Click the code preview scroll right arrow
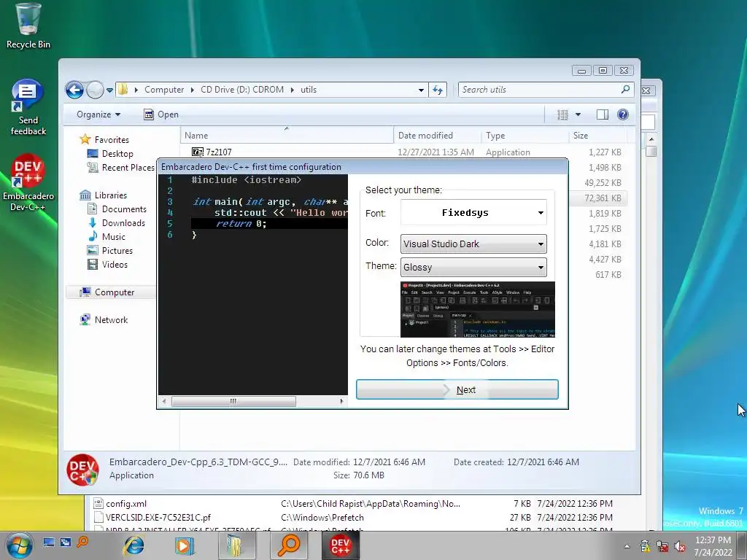Viewport: 747px width, 560px height. coord(341,402)
